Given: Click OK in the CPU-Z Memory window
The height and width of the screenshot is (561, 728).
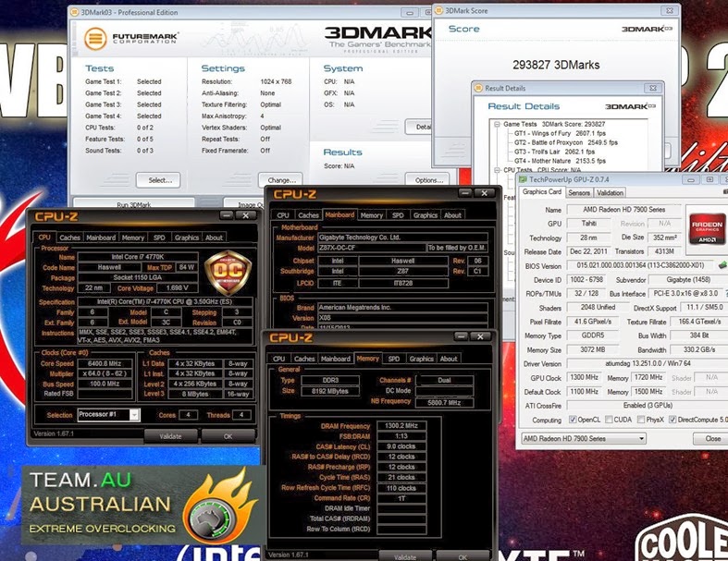Looking at the screenshot, I should click(463, 555).
